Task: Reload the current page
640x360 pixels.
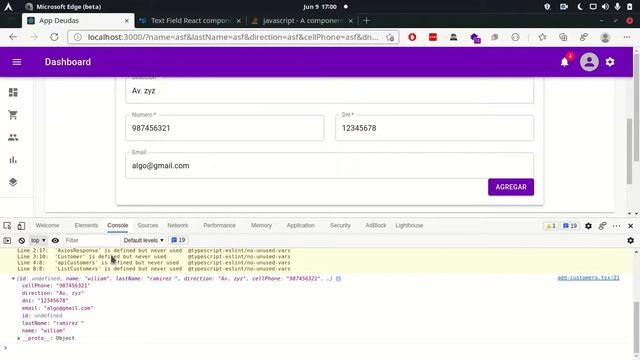Action: tap(54, 37)
